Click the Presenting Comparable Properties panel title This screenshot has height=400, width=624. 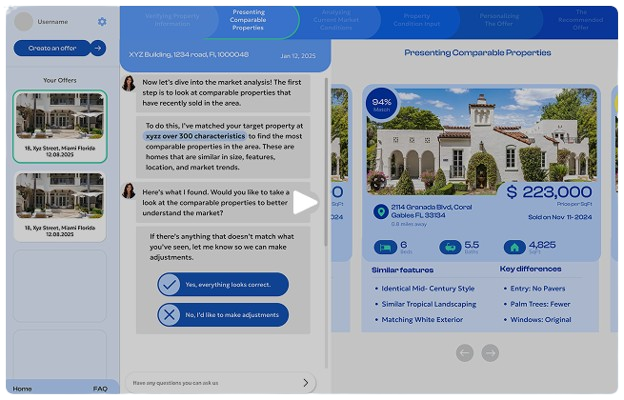click(478, 53)
